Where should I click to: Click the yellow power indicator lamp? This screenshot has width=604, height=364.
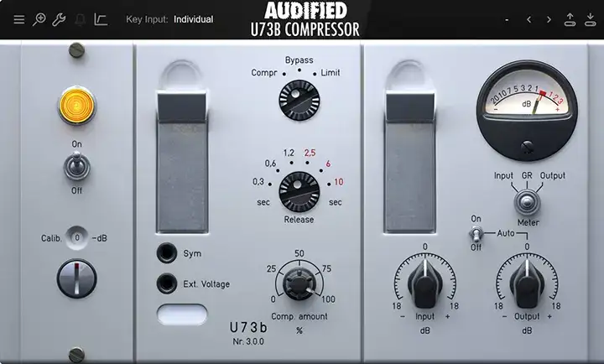[76, 105]
